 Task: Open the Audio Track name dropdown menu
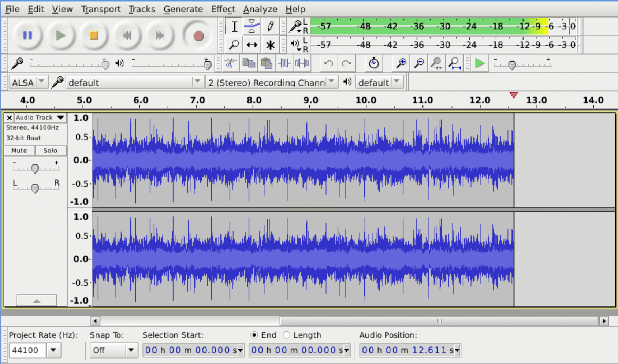click(40, 118)
